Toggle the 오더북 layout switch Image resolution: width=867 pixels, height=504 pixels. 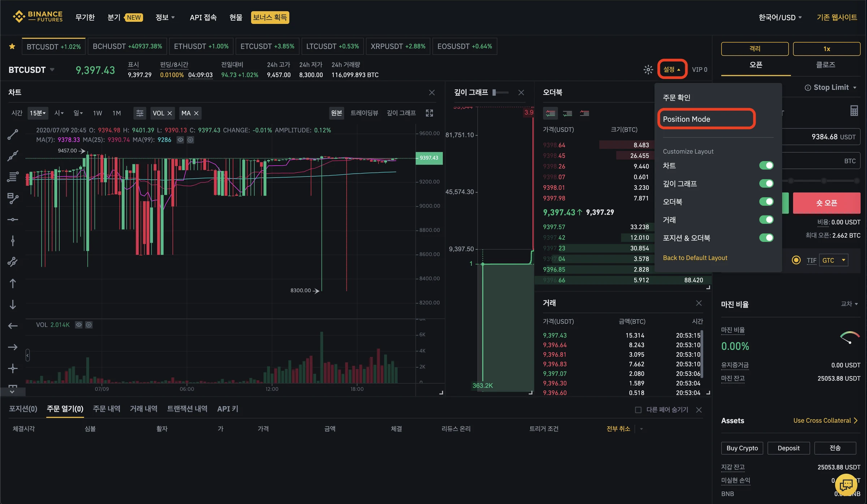tap(766, 201)
